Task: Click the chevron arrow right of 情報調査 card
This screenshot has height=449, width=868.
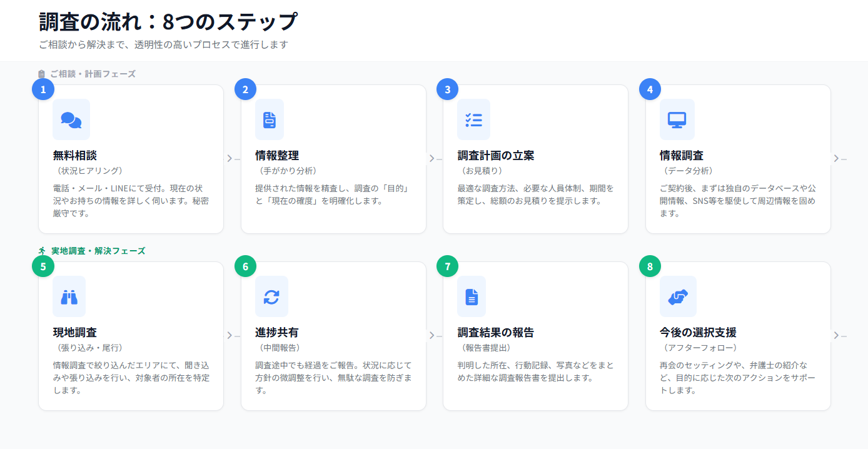Action: 836,159
